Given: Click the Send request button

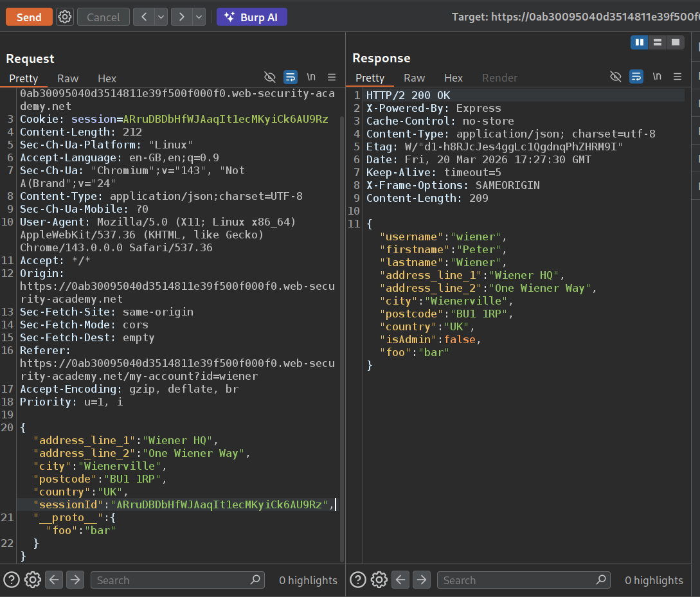Looking at the screenshot, I should click(x=29, y=17).
